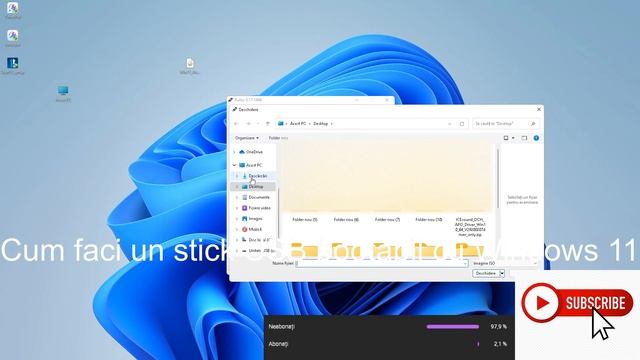Click the Folder nou toolbar button
The width and height of the screenshot is (640, 360).
(278, 138)
